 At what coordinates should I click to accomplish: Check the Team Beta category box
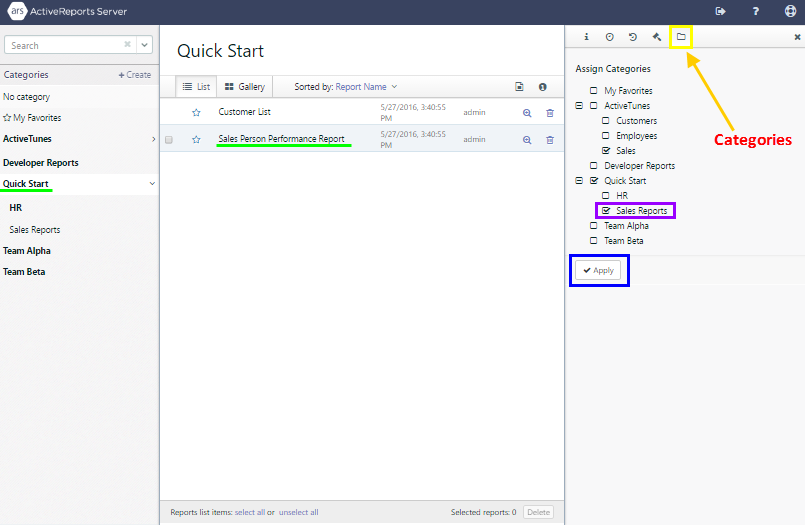coord(593,240)
